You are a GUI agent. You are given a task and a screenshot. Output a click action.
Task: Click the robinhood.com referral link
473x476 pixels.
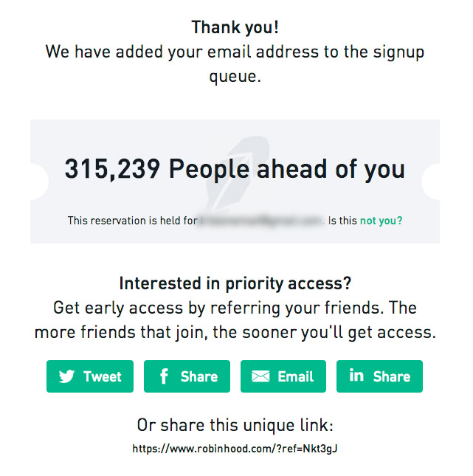coord(235,449)
